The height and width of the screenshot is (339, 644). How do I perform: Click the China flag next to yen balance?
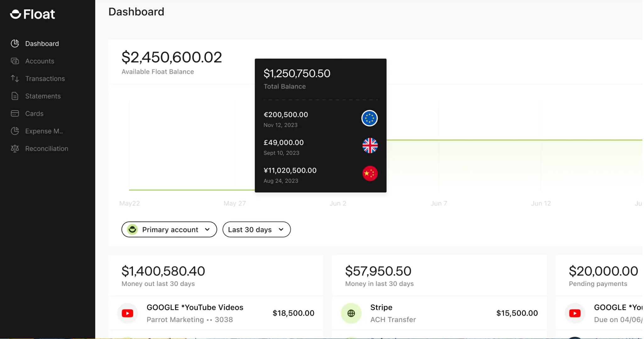pos(370,174)
